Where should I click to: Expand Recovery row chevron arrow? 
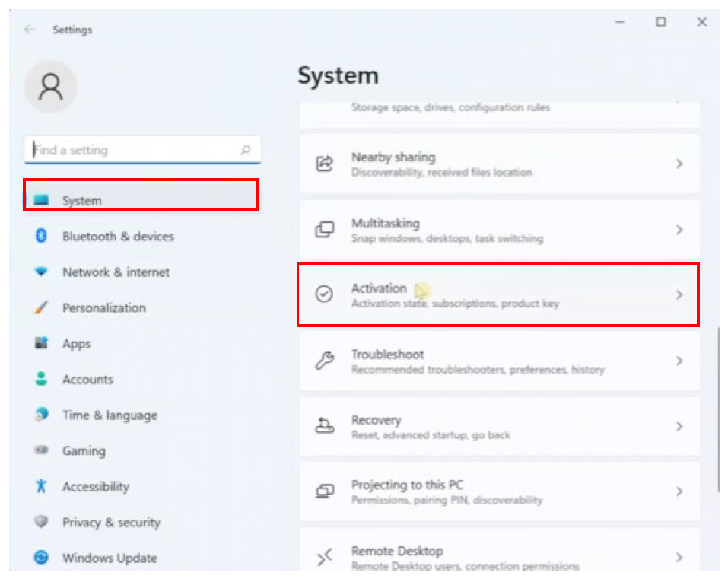coord(679,427)
